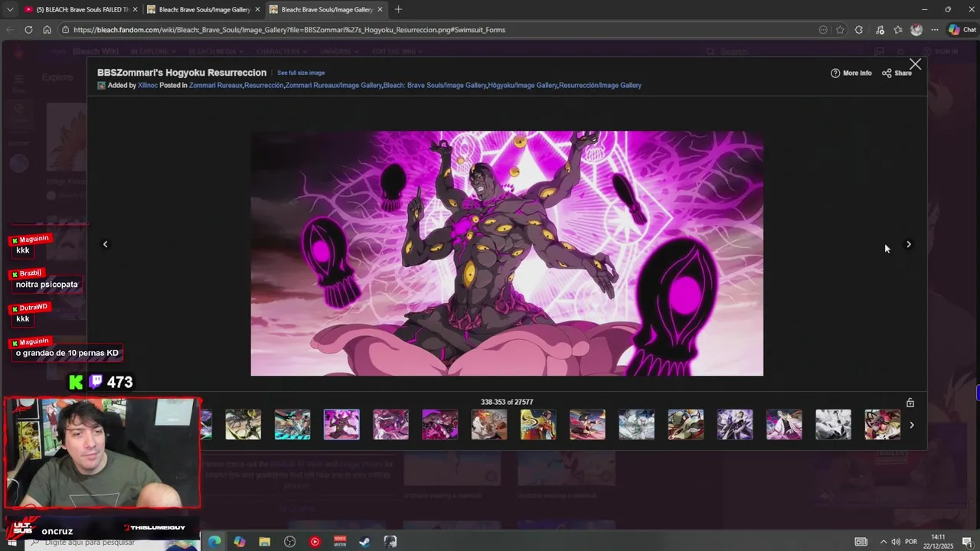This screenshot has width=980, height=551.
Task: Open the Resurrección/Image Gallery link
Action: tap(600, 85)
